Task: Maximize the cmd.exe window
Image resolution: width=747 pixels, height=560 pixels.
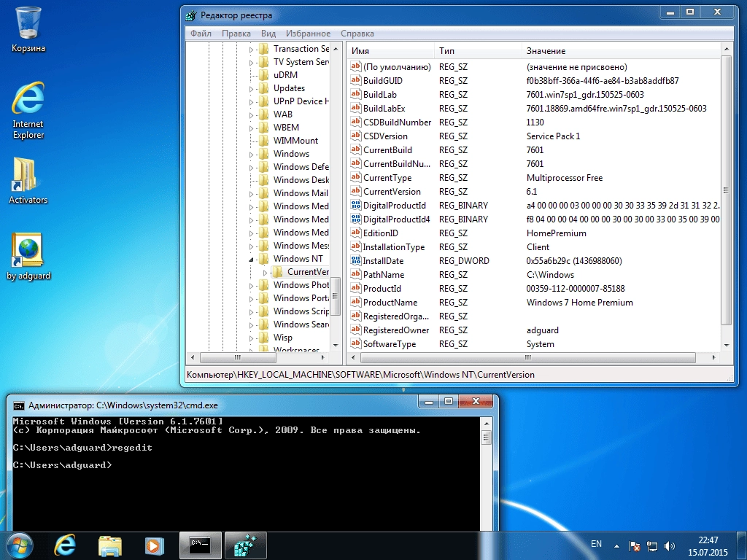Action: (449, 402)
